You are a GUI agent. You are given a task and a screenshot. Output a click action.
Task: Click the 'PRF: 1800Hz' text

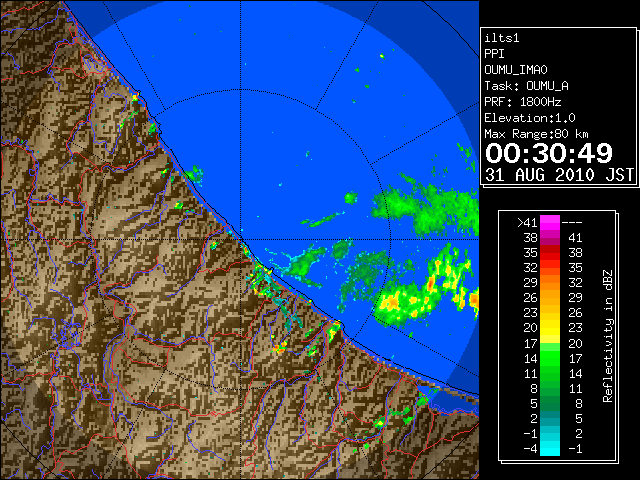click(523, 102)
